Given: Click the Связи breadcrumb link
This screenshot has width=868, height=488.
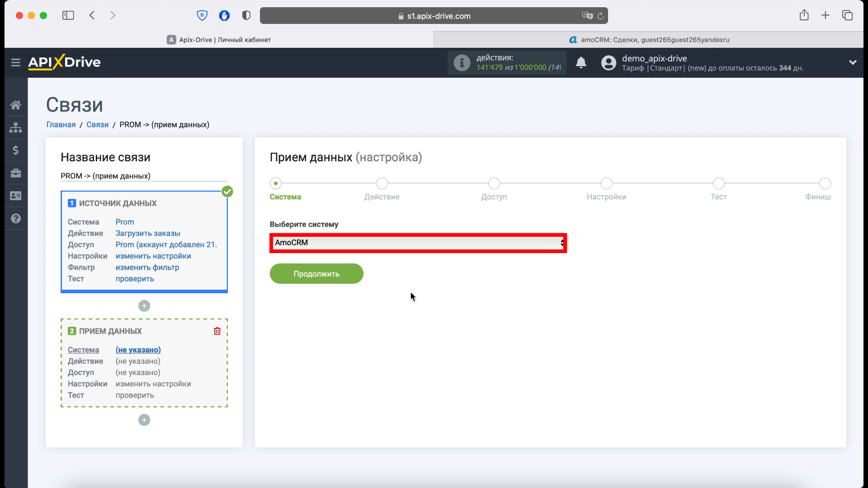Looking at the screenshot, I should [98, 125].
